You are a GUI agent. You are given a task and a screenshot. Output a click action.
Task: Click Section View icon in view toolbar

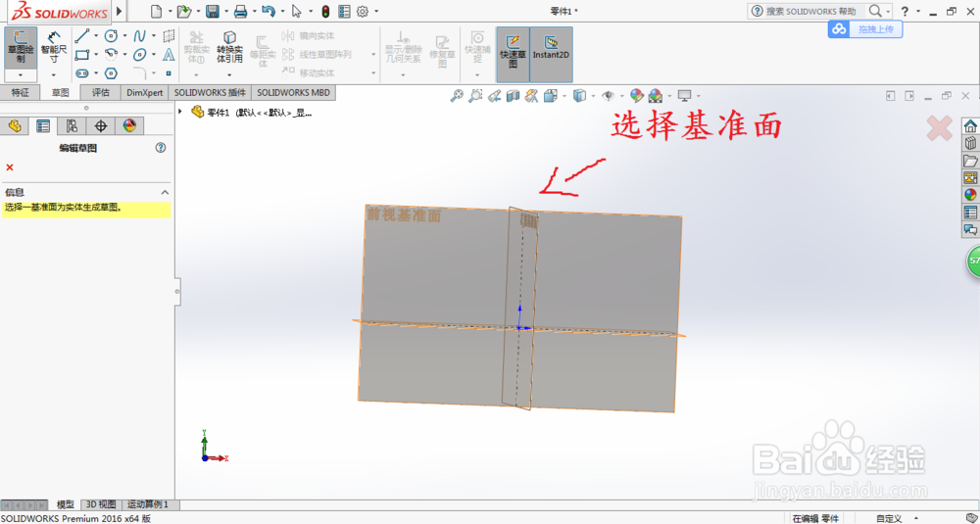coord(514,96)
